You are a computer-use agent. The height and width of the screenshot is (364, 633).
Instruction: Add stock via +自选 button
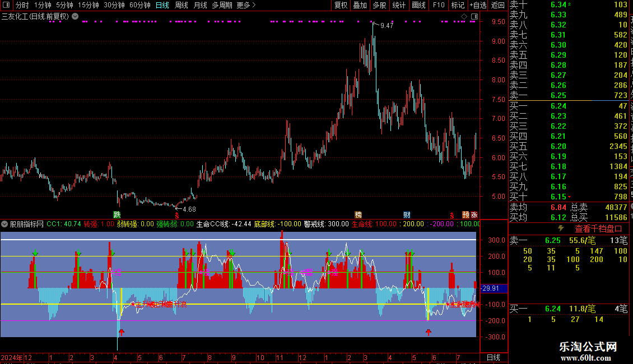point(478,5)
